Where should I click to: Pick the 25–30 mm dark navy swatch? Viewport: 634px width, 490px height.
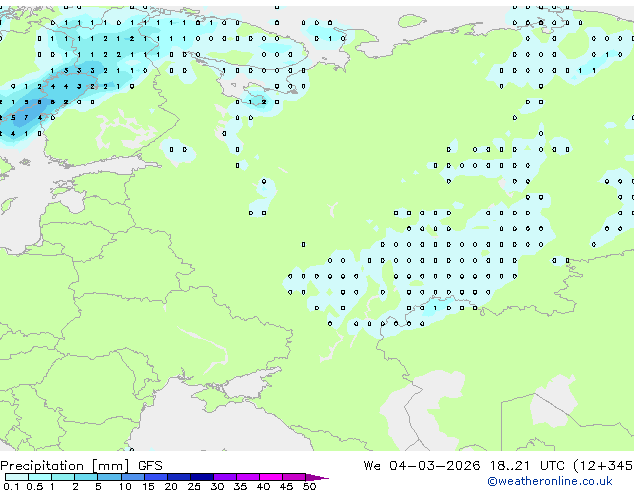[201, 477]
